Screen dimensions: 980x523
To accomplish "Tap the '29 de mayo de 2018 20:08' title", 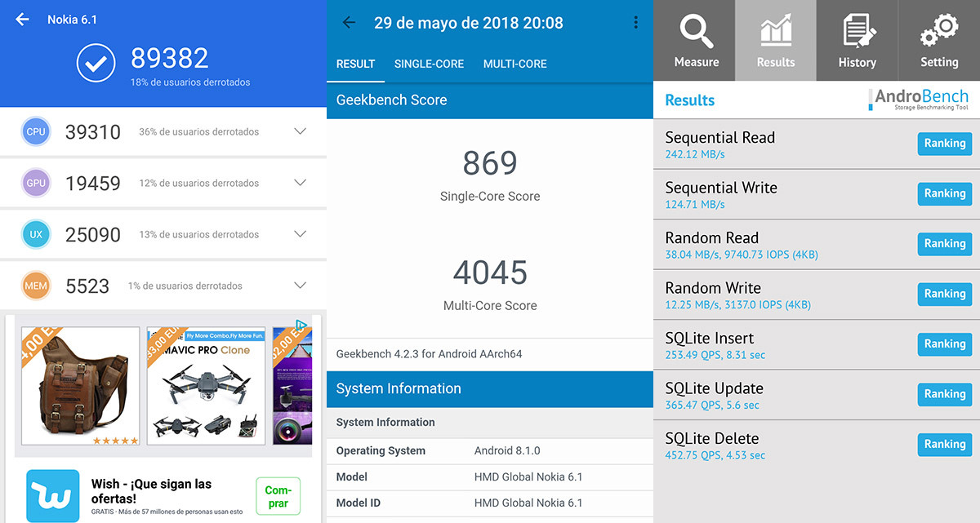I will 469,23.
